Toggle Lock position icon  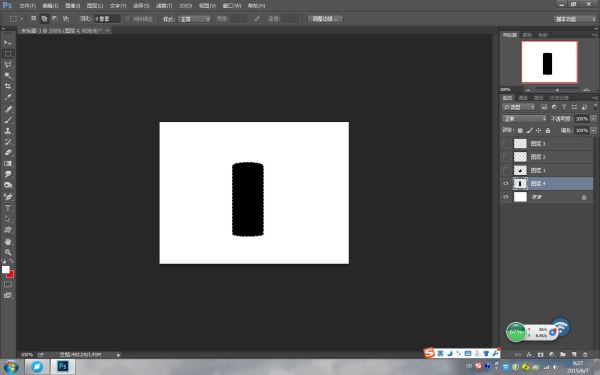538,130
